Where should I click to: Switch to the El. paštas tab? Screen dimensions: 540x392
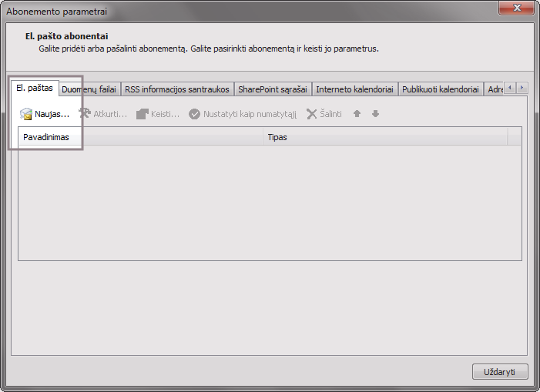click(x=35, y=89)
